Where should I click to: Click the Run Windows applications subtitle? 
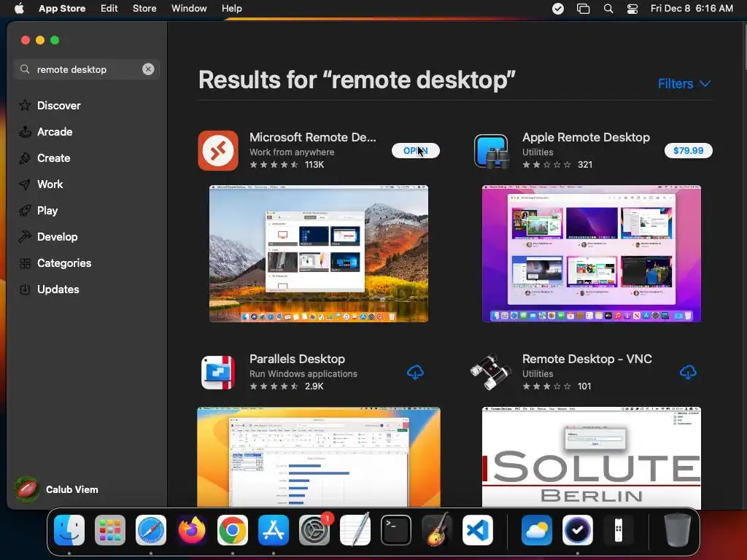tap(303, 374)
